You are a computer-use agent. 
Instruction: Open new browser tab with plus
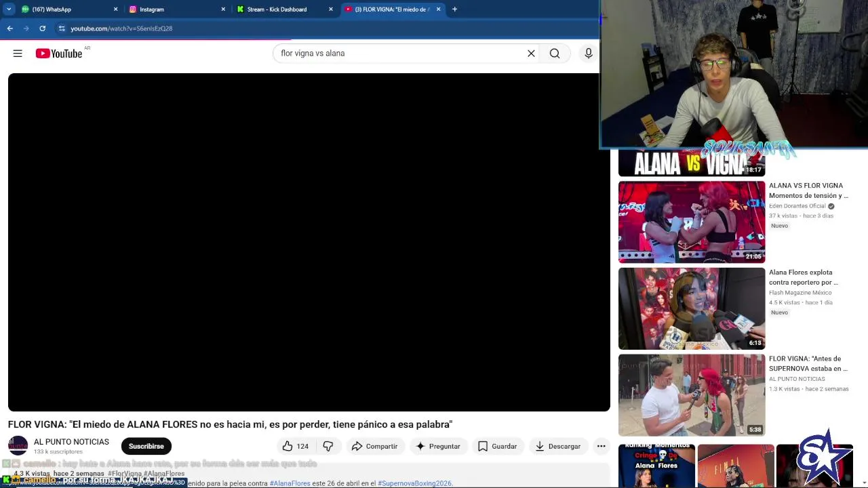tap(454, 9)
